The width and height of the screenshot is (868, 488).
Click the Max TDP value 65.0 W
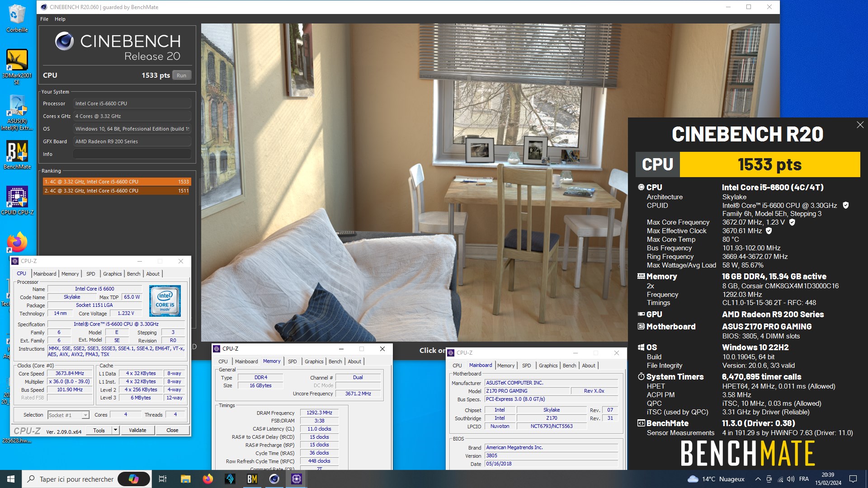point(132,297)
